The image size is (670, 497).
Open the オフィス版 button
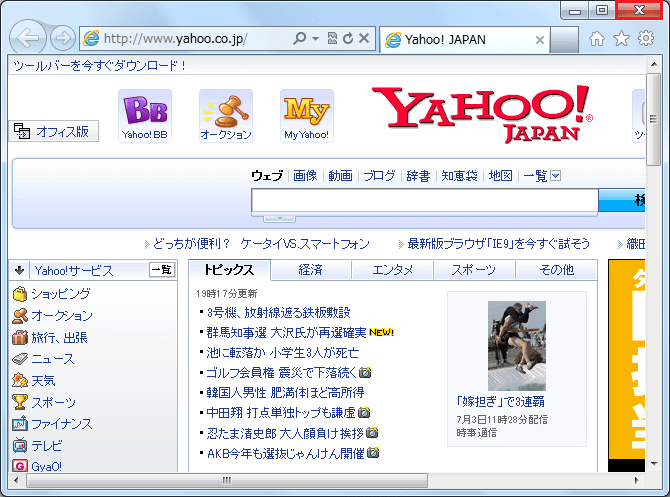[54, 131]
